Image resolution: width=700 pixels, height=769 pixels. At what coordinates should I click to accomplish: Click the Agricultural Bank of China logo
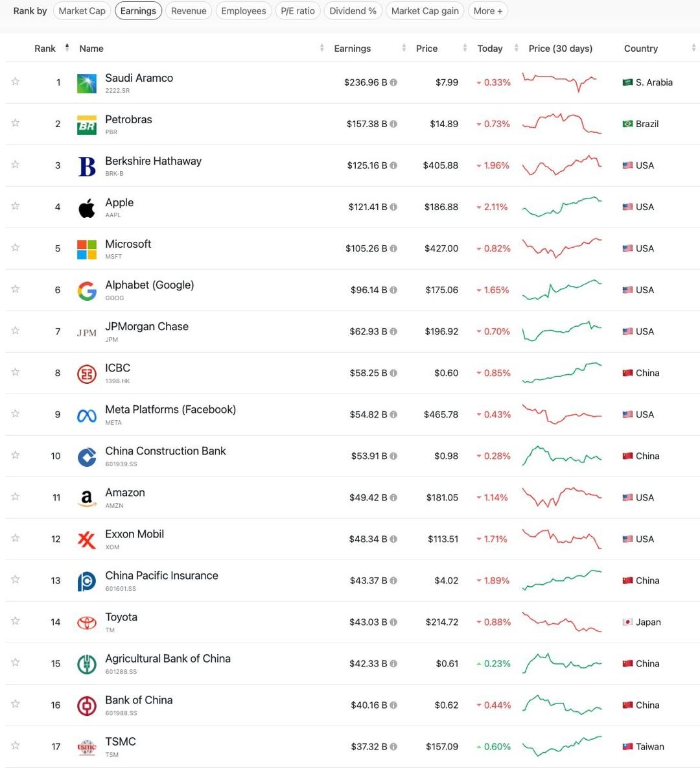87,665
